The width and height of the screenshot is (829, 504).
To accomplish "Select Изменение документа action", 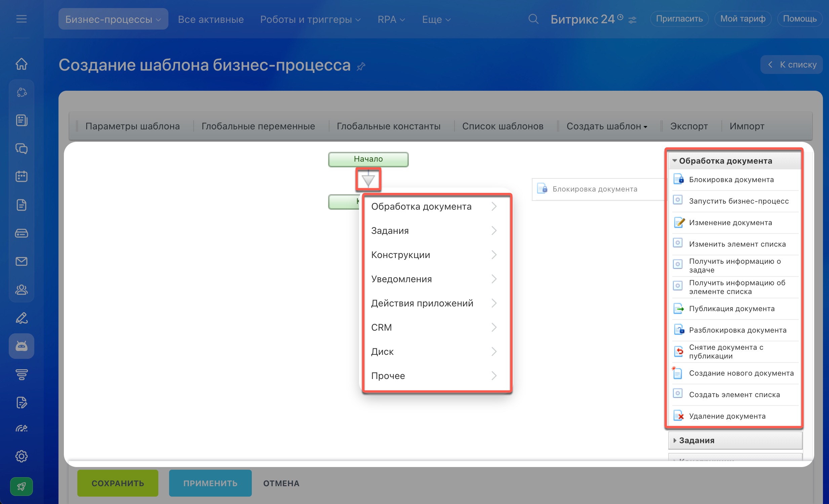I will click(x=735, y=222).
